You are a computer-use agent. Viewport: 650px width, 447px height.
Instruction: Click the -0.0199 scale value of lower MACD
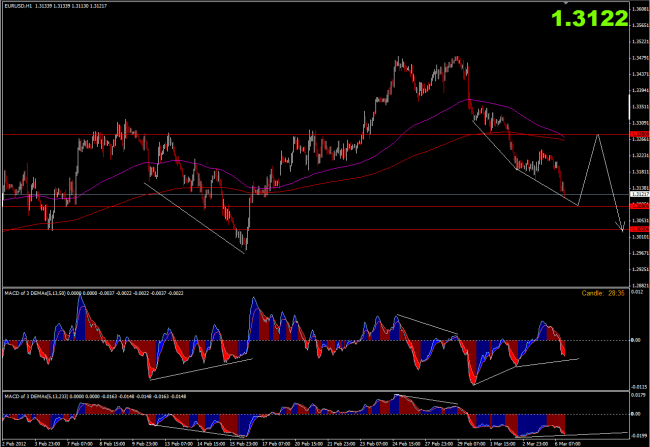click(x=639, y=436)
